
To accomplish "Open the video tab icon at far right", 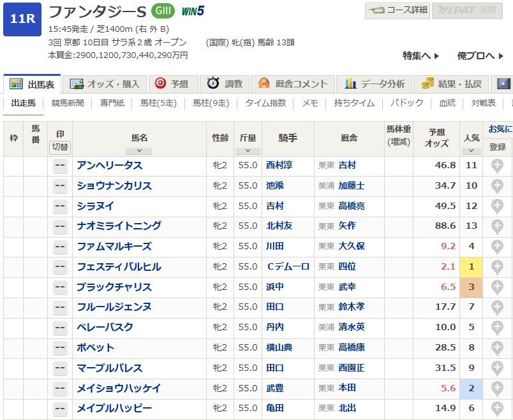I will pos(503,83).
